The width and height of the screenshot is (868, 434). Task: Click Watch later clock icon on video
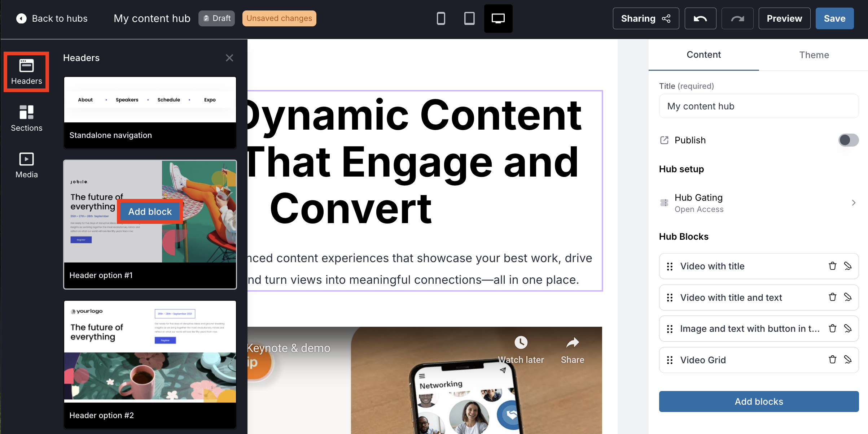point(521,342)
